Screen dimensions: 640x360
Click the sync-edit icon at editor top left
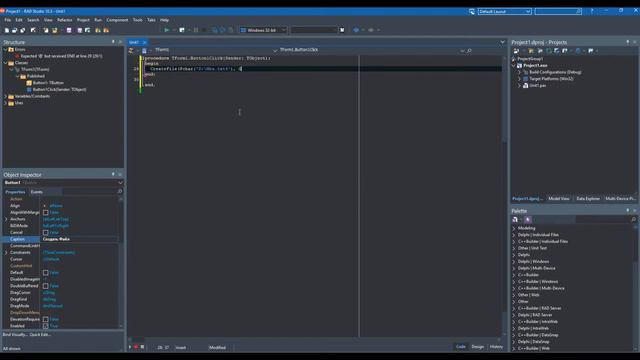click(131, 51)
